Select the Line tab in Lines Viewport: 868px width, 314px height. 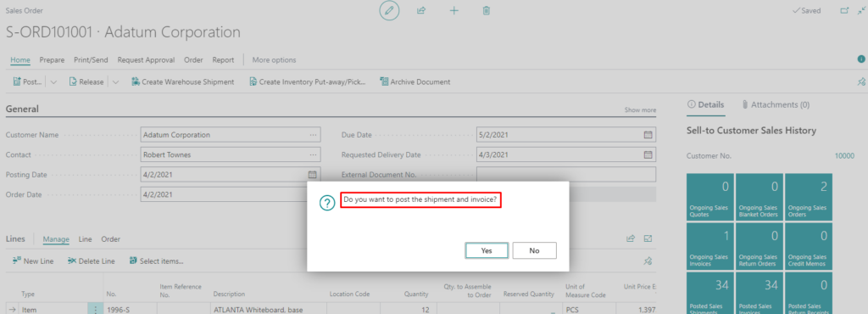86,239
